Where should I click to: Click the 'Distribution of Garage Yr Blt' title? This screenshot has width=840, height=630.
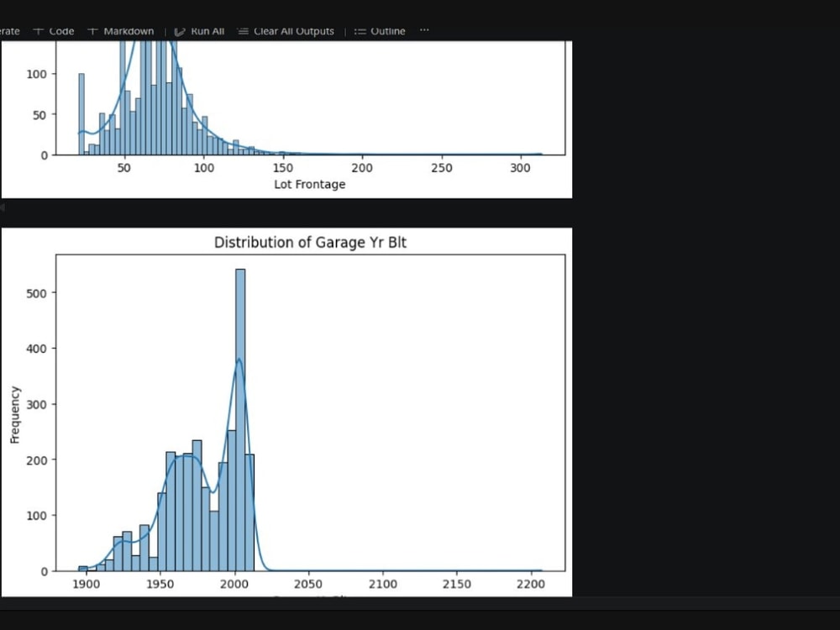310,243
